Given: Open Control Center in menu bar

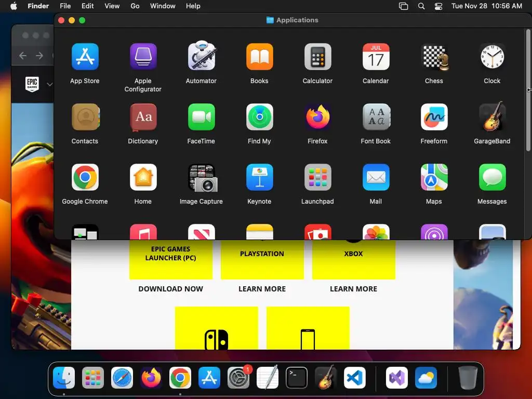Looking at the screenshot, I should pos(438,6).
